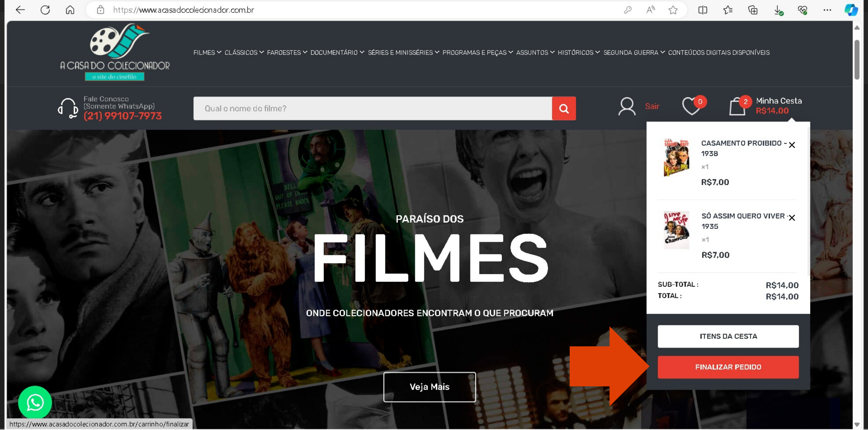868x430 pixels.
Task: Click the browser address bar URL
Action: click(183, 10)
